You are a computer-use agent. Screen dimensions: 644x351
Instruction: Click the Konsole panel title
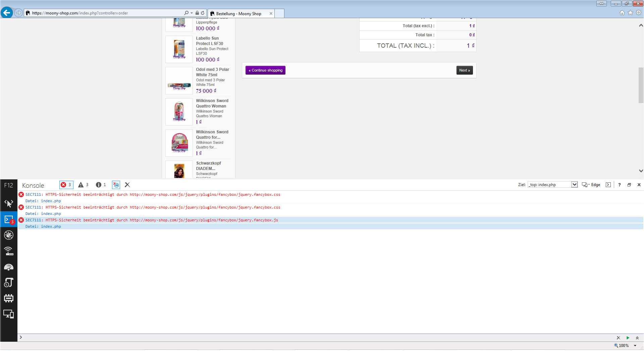[x=33, y=185]
